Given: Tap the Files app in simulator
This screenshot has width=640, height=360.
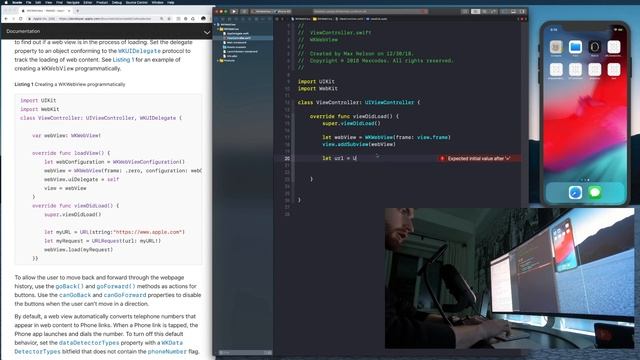Looking at the screenshot, I should (575, 48).
